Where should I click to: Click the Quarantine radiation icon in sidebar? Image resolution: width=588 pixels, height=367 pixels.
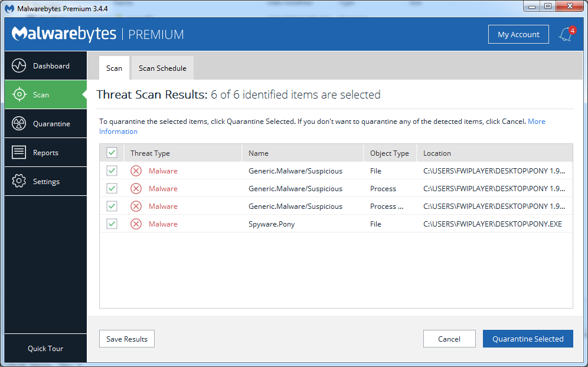click(19, 123)
